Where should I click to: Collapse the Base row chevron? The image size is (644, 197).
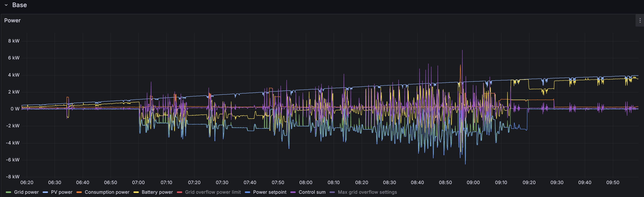point(6,5)
